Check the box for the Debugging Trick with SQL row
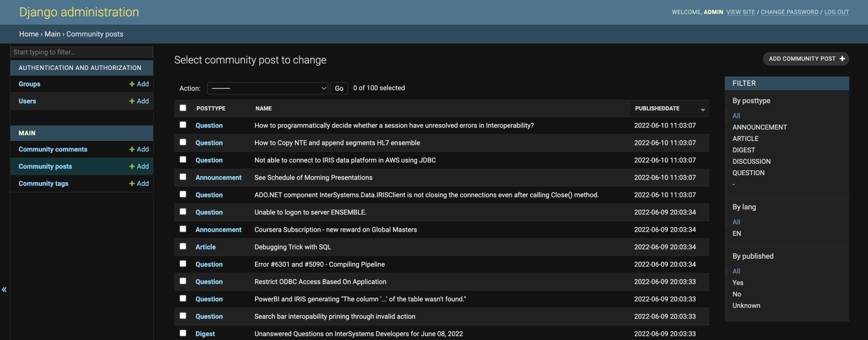Image resolution: width=868 pixels, height=340 pixels. pyautogui.click(x=183, y=246)
